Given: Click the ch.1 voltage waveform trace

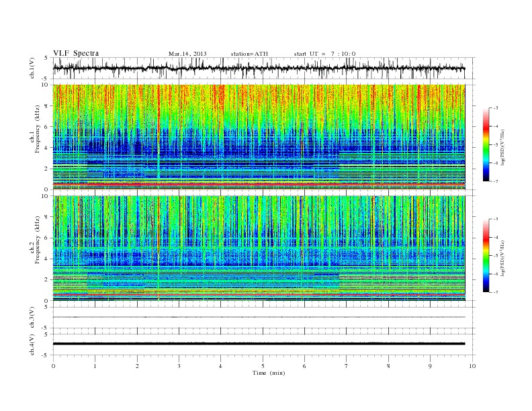Looking at the screenshot, I should (259, 68).
